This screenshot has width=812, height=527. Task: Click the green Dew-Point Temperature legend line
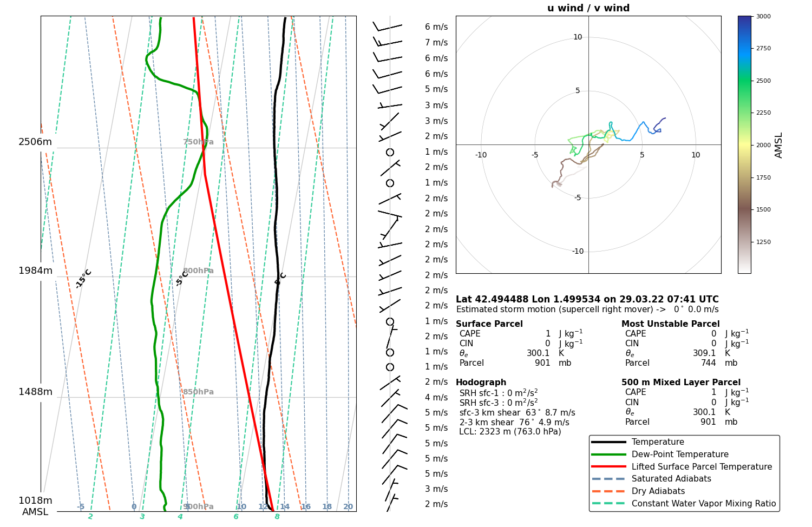(x=608, y=454)
